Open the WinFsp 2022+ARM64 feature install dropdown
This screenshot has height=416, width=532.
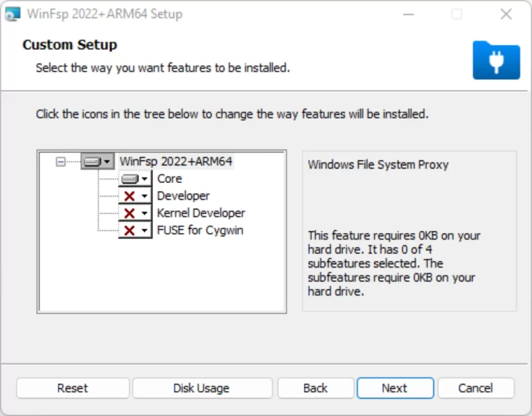[98, 162]
